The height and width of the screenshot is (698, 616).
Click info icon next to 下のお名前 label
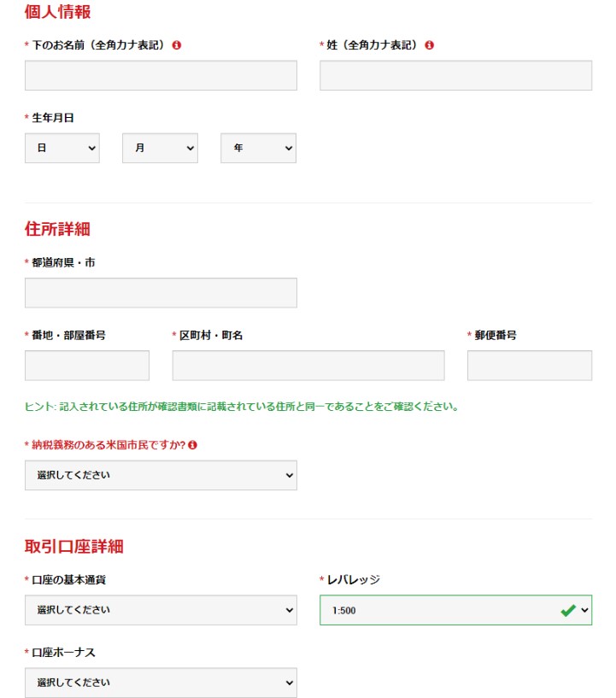tap(177, 45)
